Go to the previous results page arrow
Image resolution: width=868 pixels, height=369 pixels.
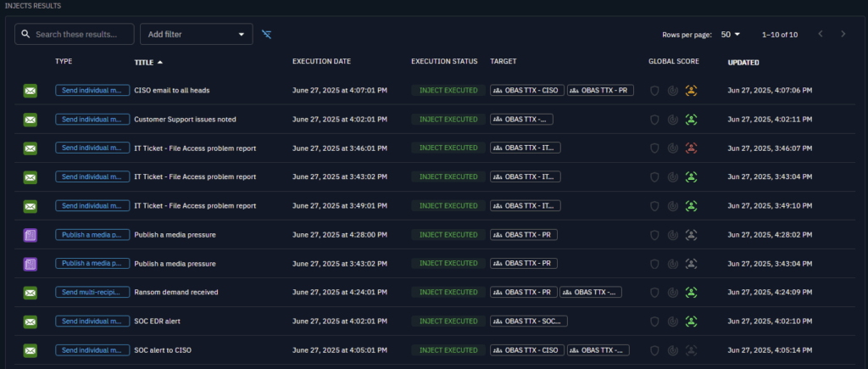(x=820, y=34)
